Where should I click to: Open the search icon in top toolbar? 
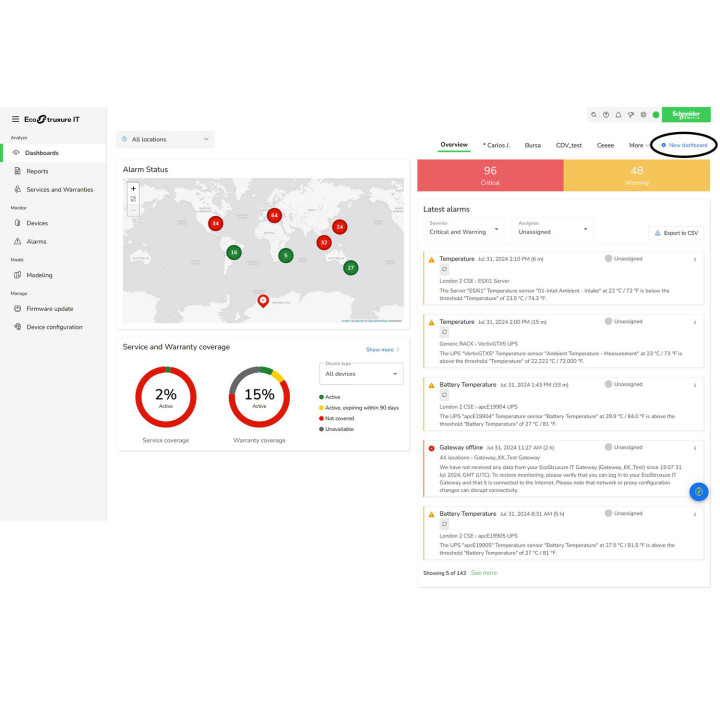point(594,115)
